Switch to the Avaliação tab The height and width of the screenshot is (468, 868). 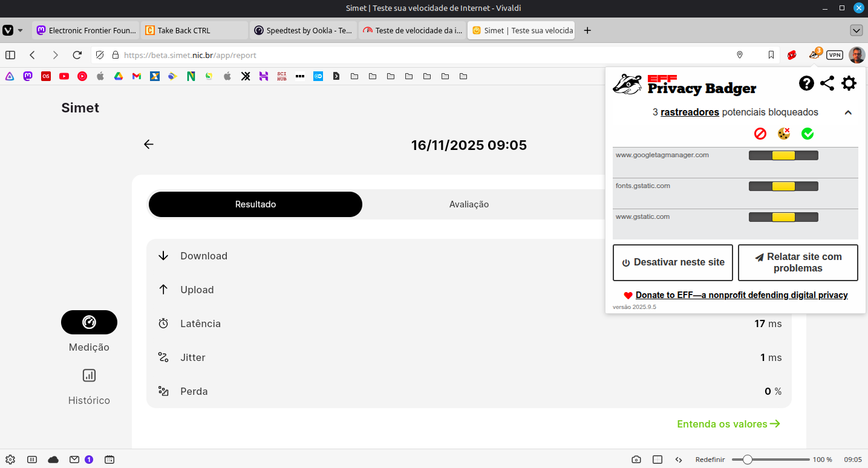click(469, 204)
